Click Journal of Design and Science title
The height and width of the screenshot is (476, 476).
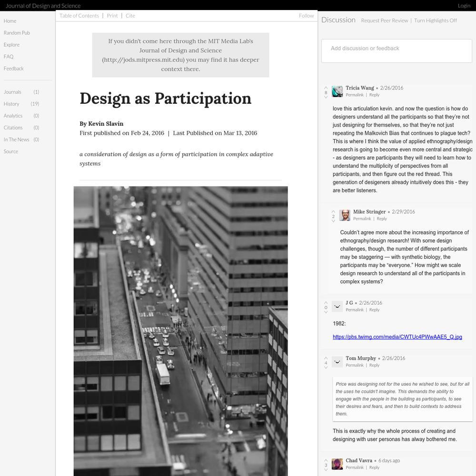coord(43,5)
